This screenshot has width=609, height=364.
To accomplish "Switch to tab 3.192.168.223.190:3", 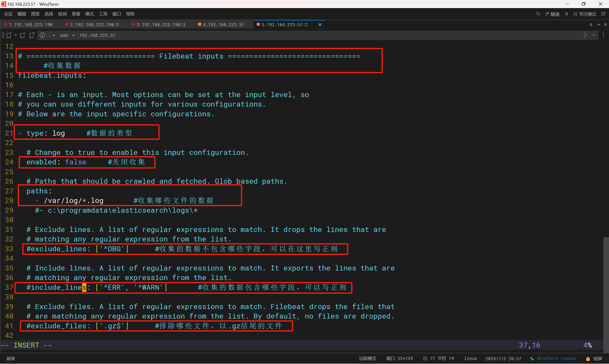I will 161,25.
